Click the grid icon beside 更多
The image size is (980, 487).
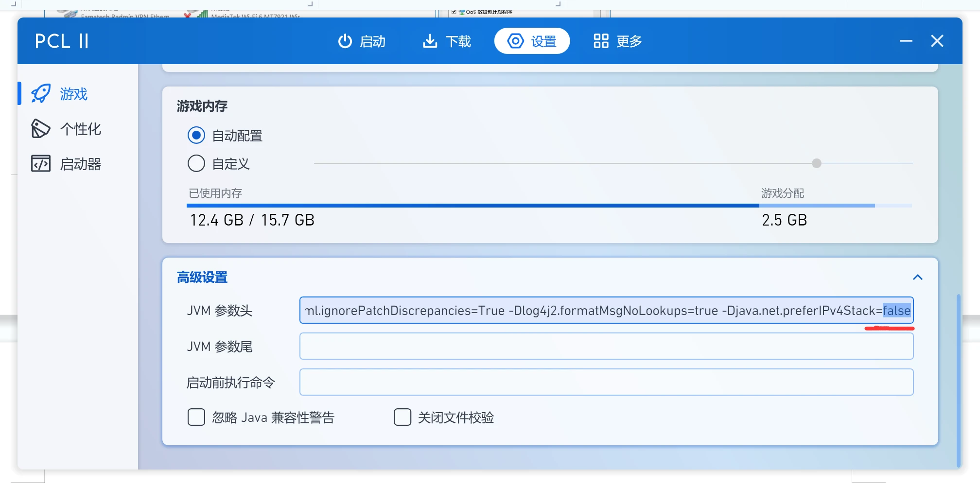pos(601,41)
